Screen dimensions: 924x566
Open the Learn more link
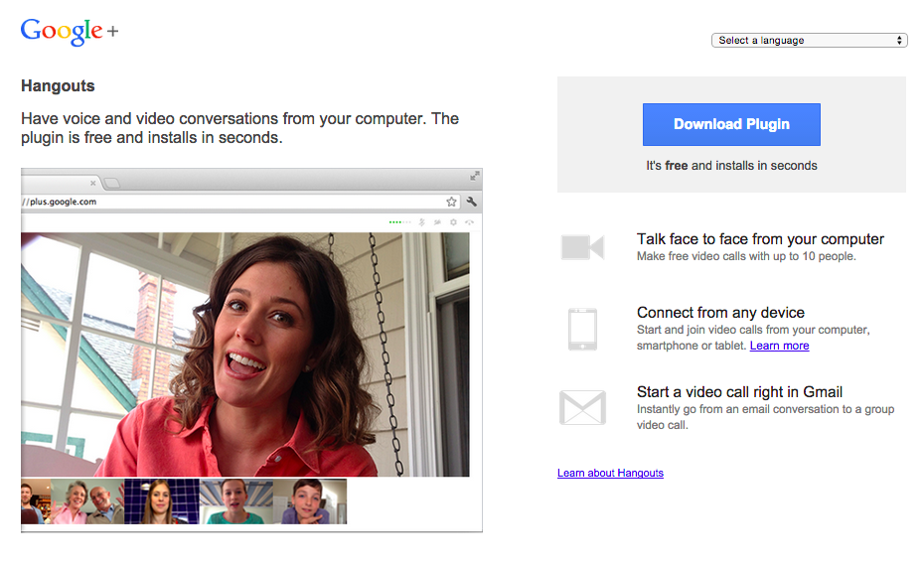pyautogui.click(x=779, y=346)
